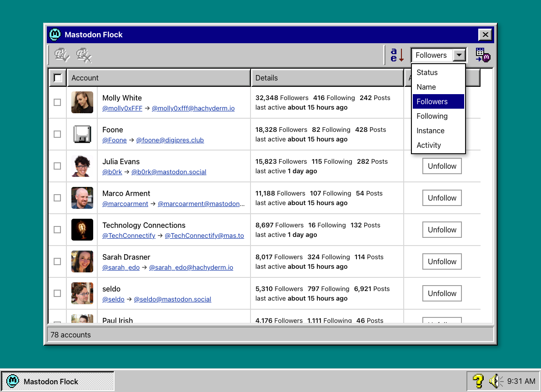Click "32,348 Followers" in Molly White's details
541x392 pixels.
282,98
